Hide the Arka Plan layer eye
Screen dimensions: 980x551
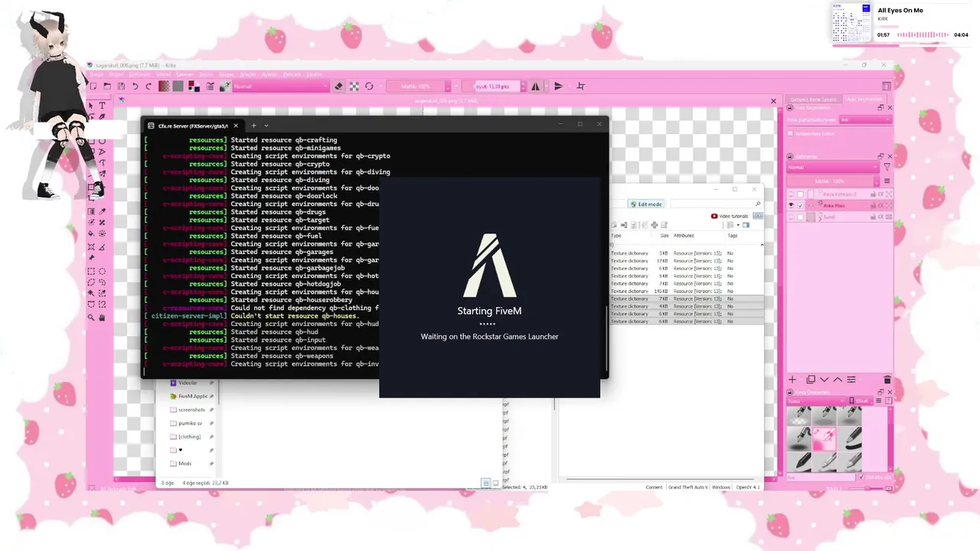tap(791, 205)
